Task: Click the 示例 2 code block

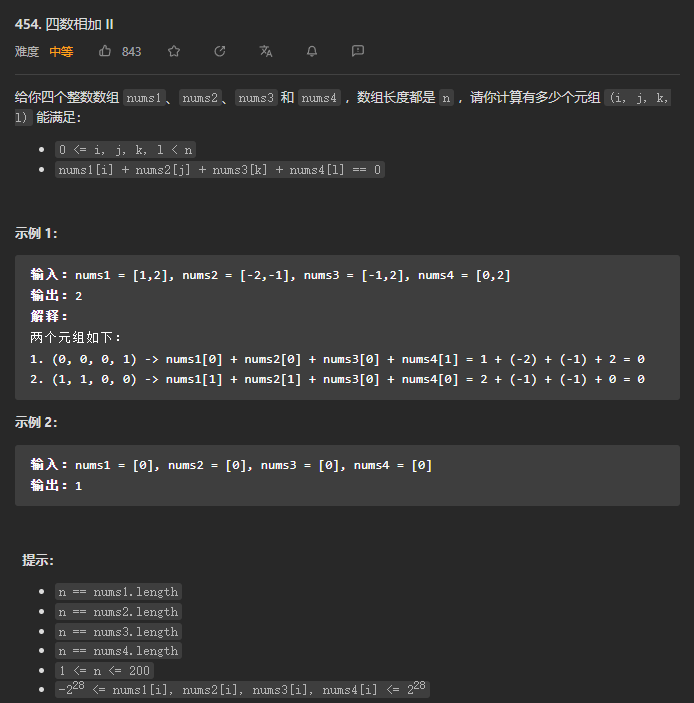Action: (x=347, y=475)
